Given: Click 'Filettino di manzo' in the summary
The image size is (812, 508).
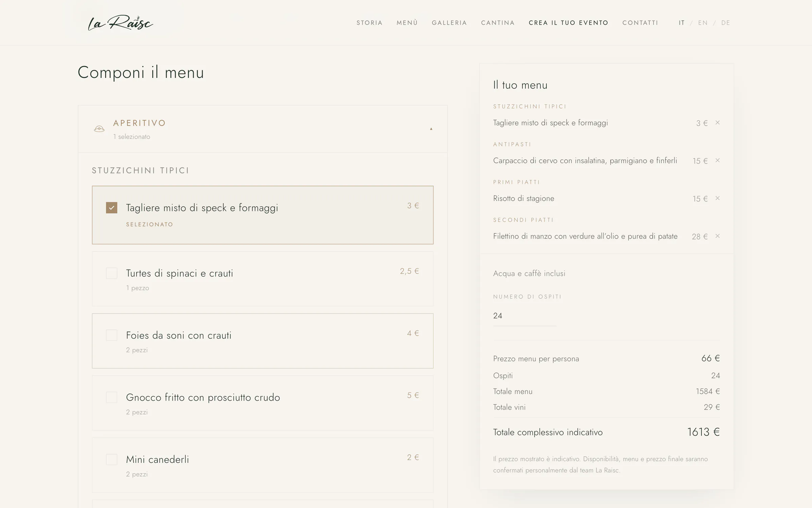Looking at the screenshot, I should point(585,236).
